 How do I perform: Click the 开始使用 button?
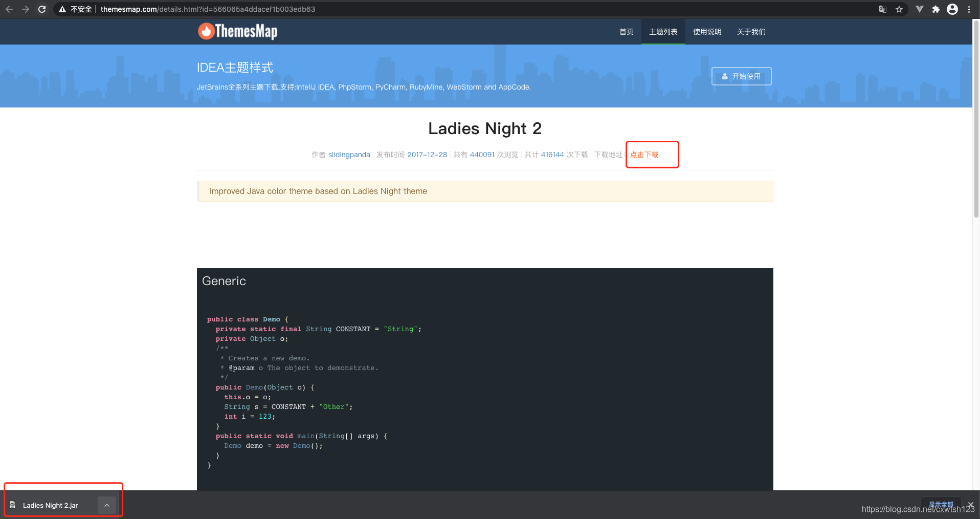742,76
